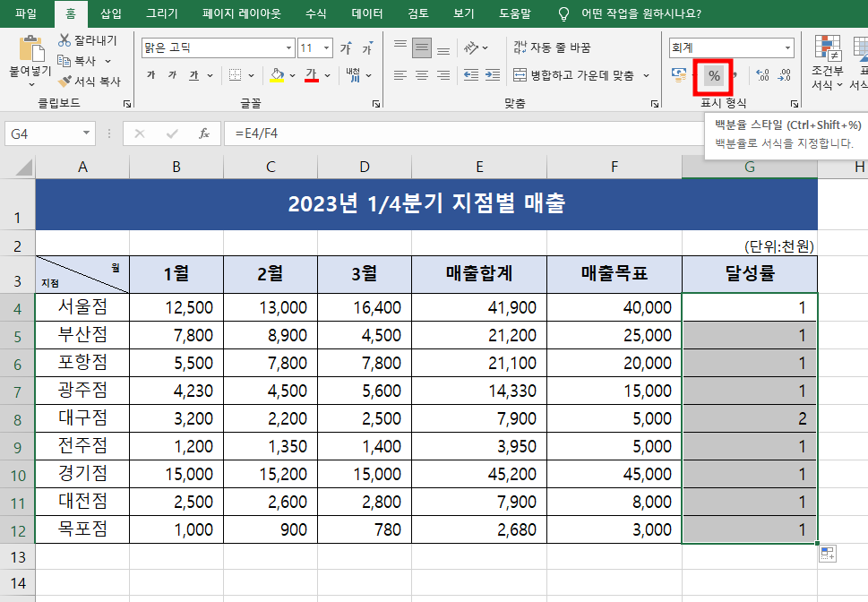The image size is (868, 602).
Task: Increase indent in alignment group
Action: coord(493,74)
